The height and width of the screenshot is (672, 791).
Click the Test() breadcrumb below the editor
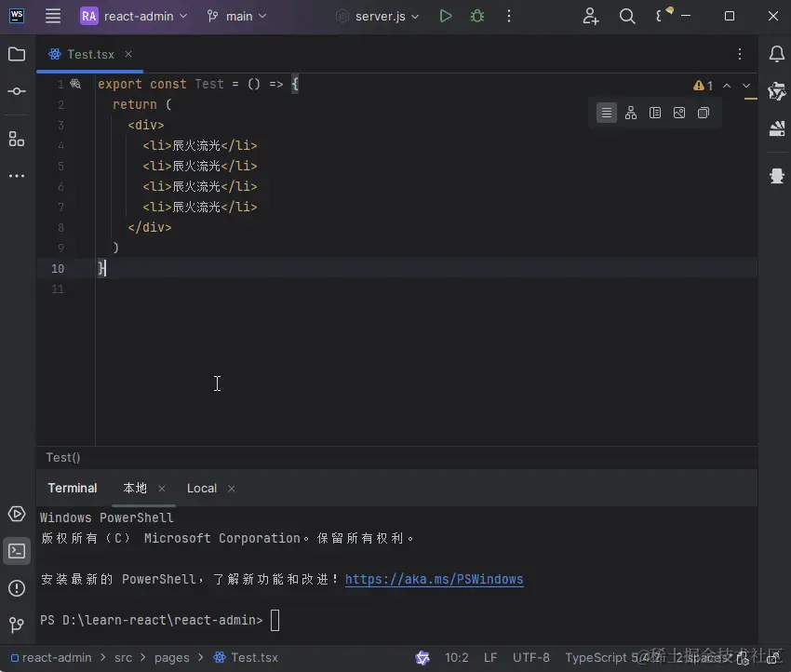pyautogui.click(x=63, y=458)
